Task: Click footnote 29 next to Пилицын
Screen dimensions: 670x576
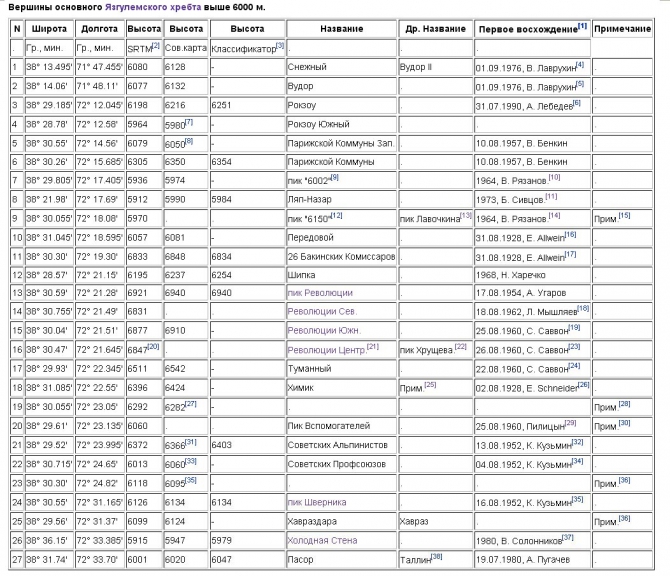Action: pyautogui.click(x=570, y=421)
